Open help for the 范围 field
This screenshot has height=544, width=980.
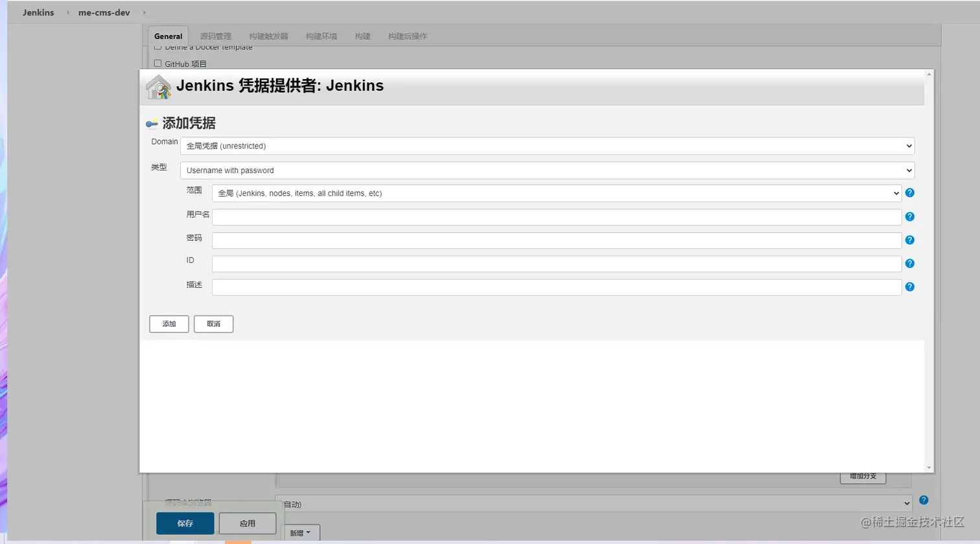[x=909, y=193]
